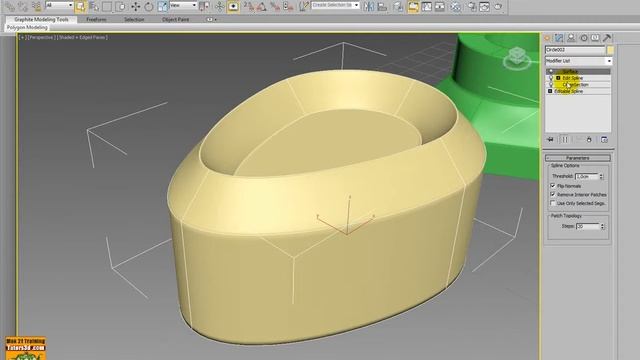
Task: Open the Manage Layers dialog
Action: coord(399,6)
